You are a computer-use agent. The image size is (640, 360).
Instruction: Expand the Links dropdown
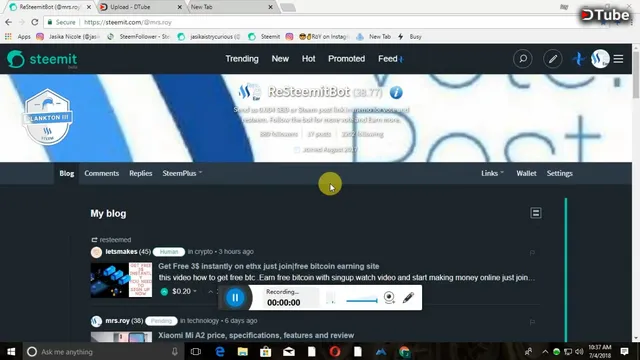[492, 173]
